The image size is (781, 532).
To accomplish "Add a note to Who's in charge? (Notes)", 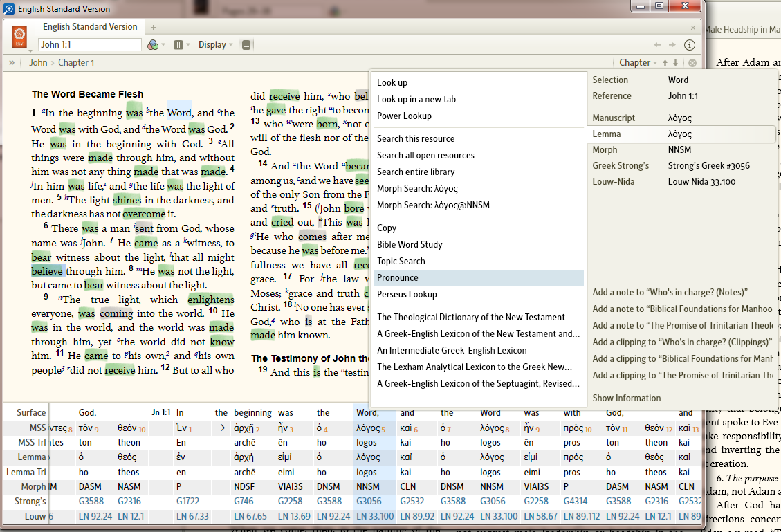I will (670, 293).
